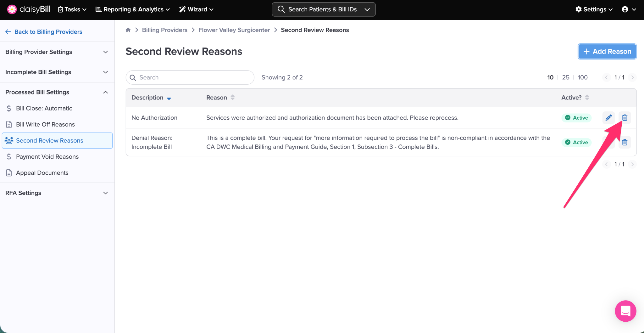Show 100 results per page
The height and width of the screenshot is (333, 644).
coord(582,77)
